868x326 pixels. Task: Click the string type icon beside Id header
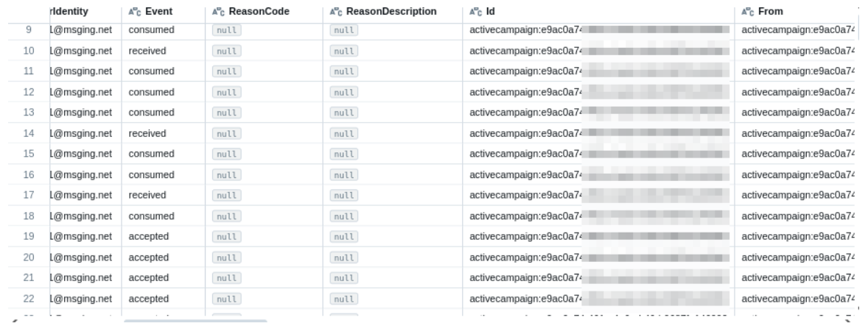tap(474, 13)
